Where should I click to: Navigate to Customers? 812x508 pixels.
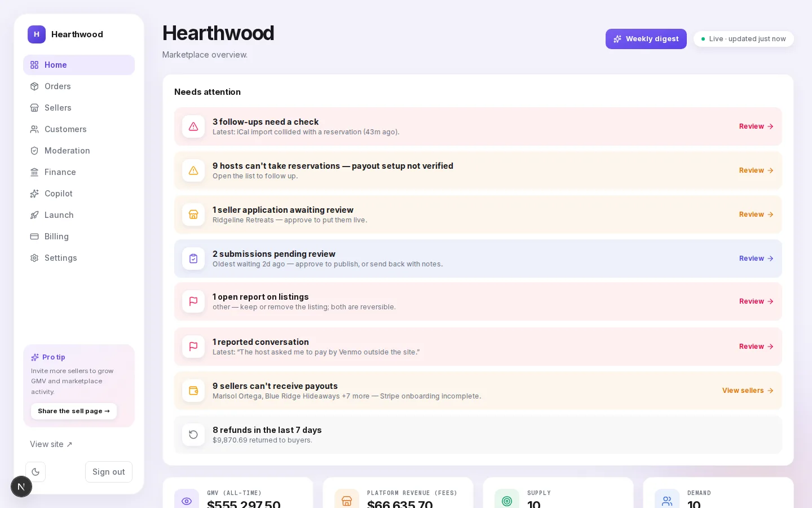point(79,129)
